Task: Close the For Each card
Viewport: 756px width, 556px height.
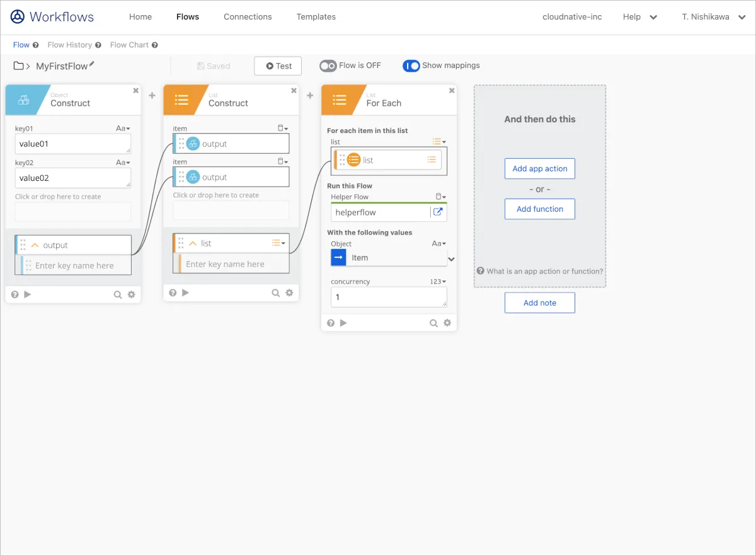Action: point(452,91)
